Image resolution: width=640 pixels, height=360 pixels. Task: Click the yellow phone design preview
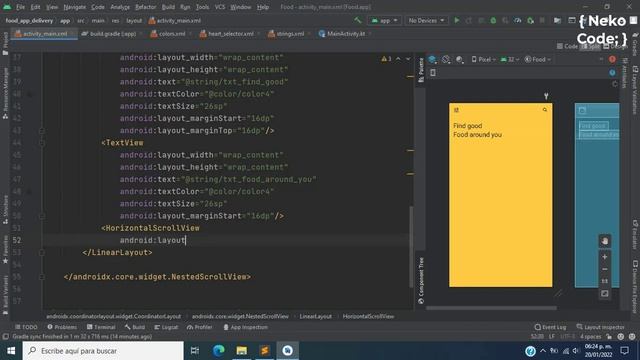pyautogui.click(x=500, y=195)
